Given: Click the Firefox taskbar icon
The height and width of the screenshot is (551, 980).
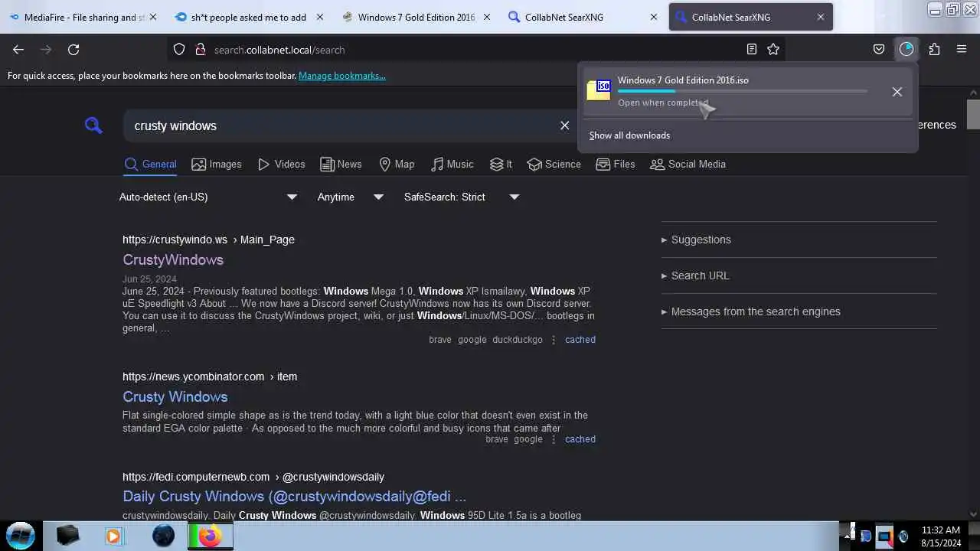Looking at the screenshot, I should [210, 536].
